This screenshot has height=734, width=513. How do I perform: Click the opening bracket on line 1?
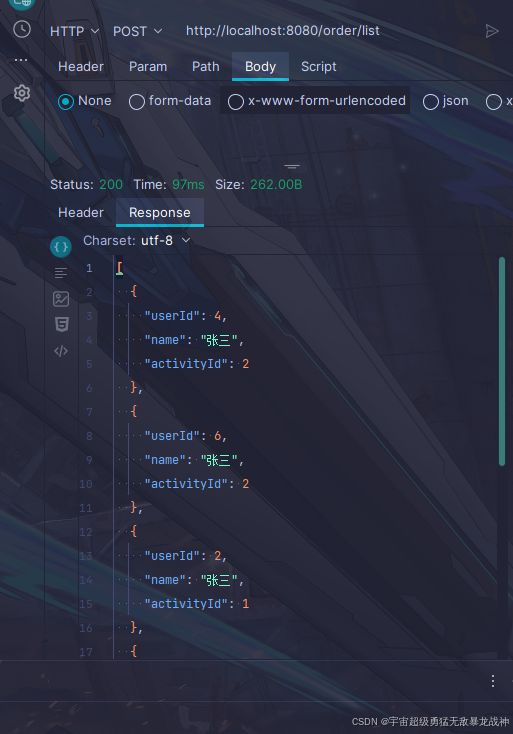click(x=120, y=268)
